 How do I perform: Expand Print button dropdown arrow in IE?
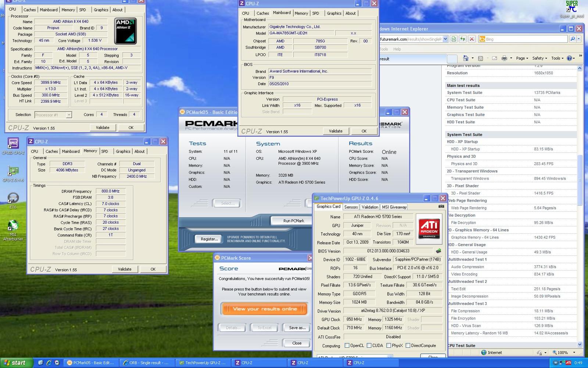pos(511,58)
